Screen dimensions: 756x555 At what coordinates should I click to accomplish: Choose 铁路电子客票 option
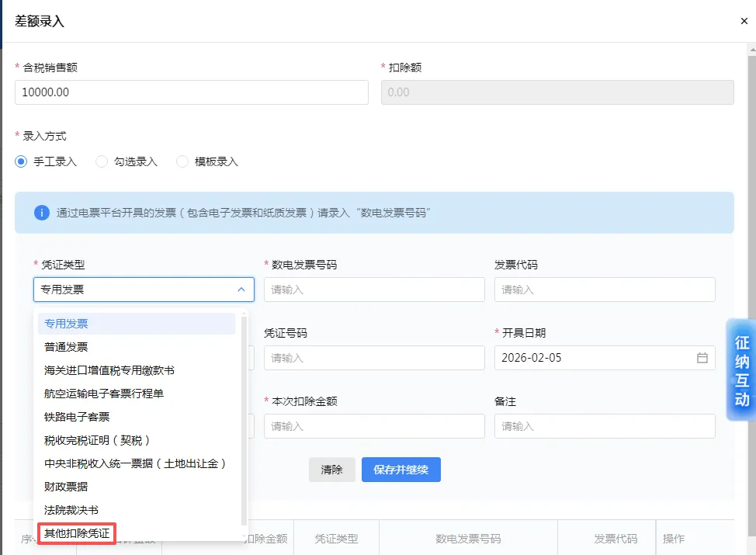(x=137, y=417)
